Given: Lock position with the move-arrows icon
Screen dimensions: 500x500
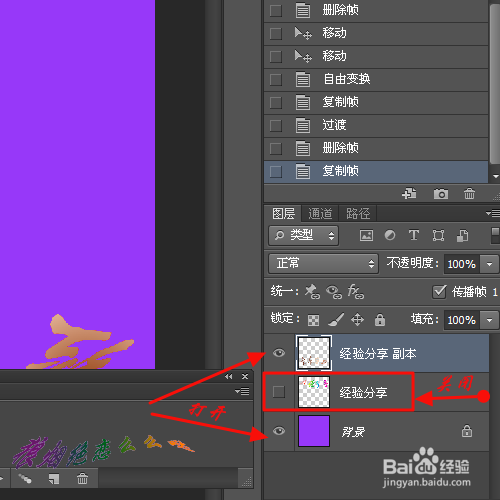Looking at the screenshot, I should pyautogui.click(x=357, y=319).
